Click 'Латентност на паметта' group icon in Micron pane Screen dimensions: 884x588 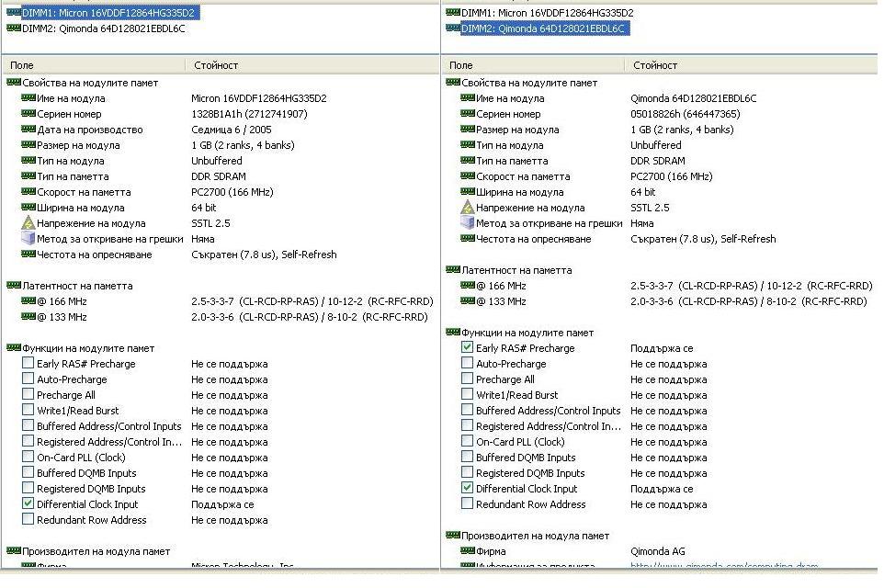click(14, 285)
